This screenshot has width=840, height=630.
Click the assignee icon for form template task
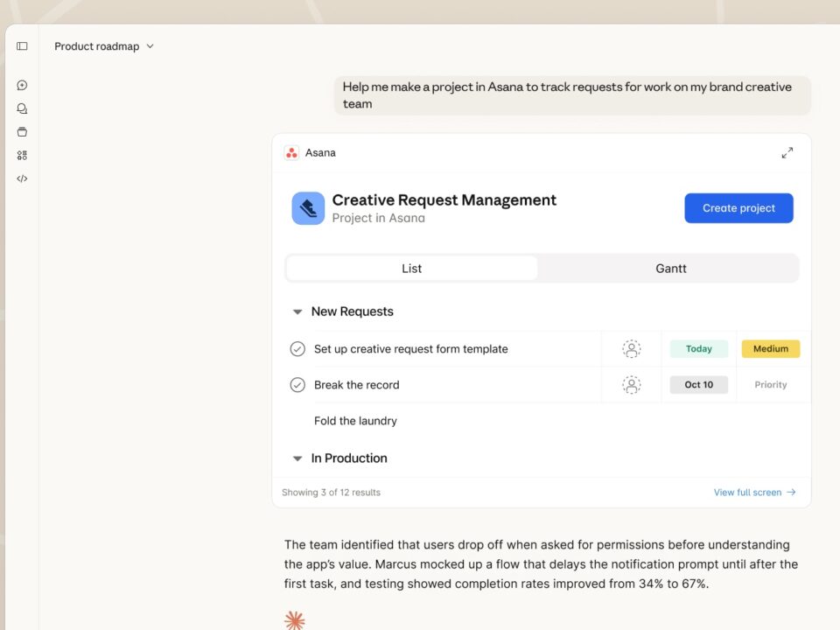click(631, 349)
